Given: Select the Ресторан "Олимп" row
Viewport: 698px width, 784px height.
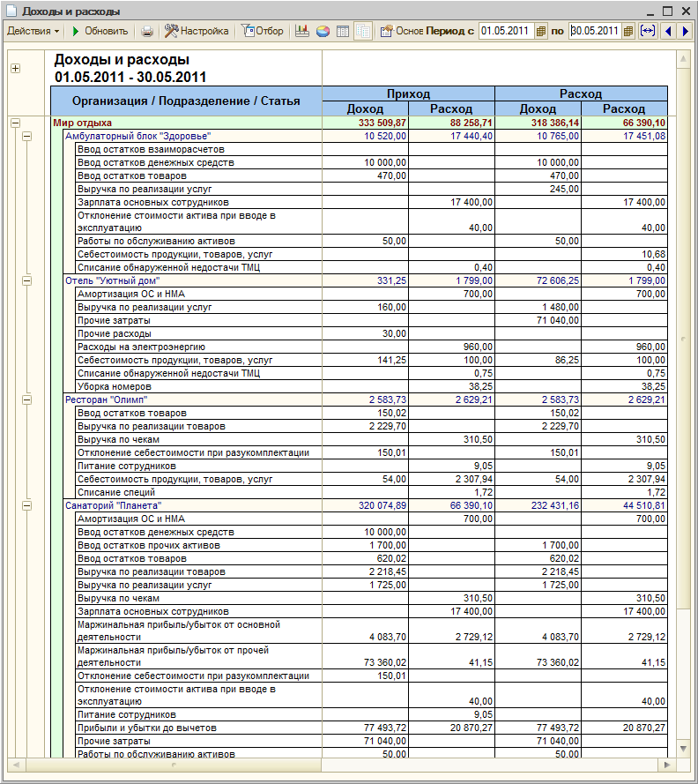Looking at the screenshot, I should pyautogui.click(x=366, y=400).
